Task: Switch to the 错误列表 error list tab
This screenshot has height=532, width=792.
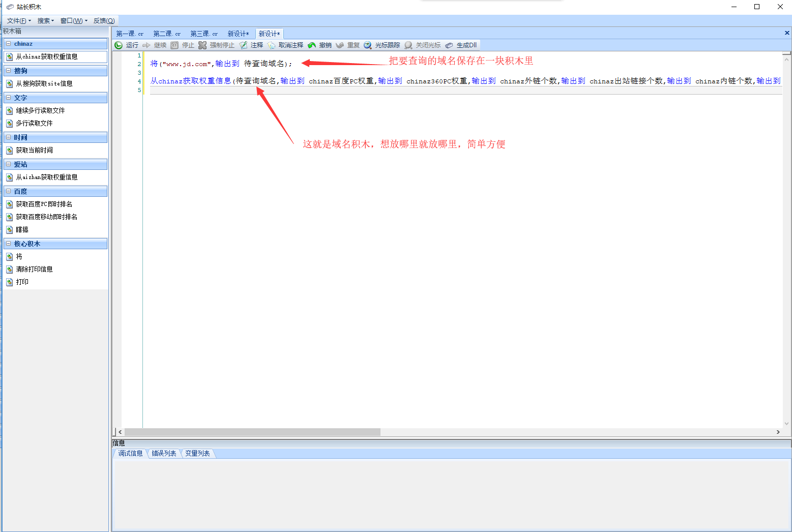Action: coord(164,454)
